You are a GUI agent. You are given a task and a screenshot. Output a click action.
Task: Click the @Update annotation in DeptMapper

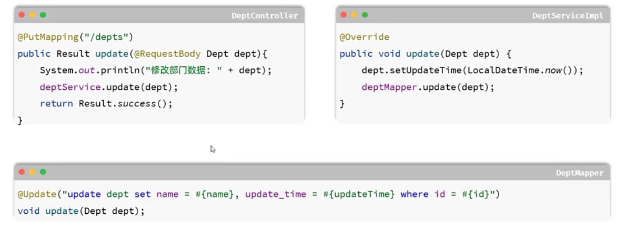(37, 194)
